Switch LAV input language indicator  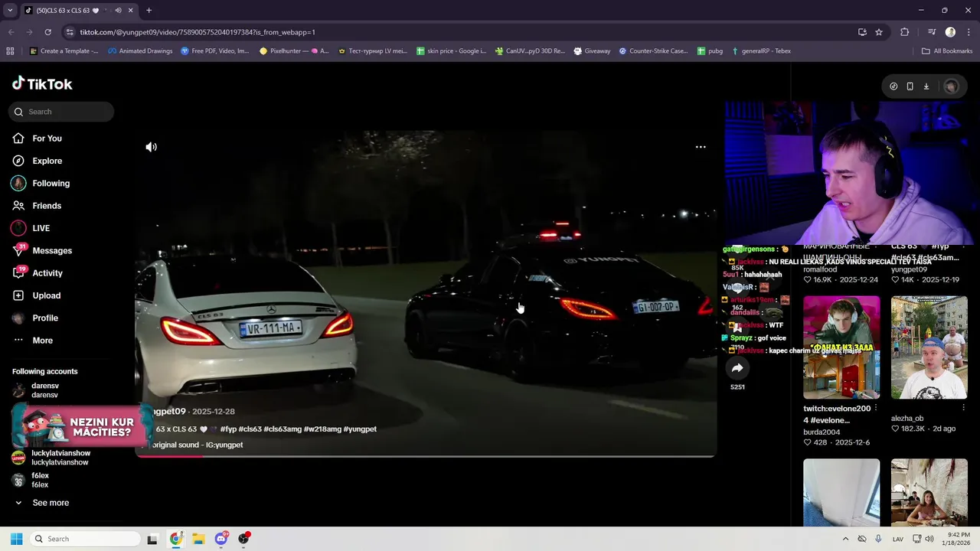(x=898, y=539)
